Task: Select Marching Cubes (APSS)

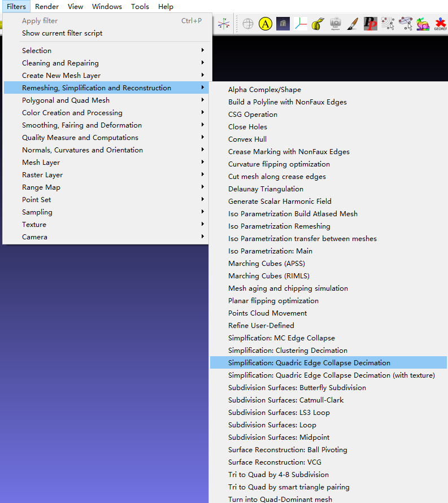Action: (x=329, y=264)
